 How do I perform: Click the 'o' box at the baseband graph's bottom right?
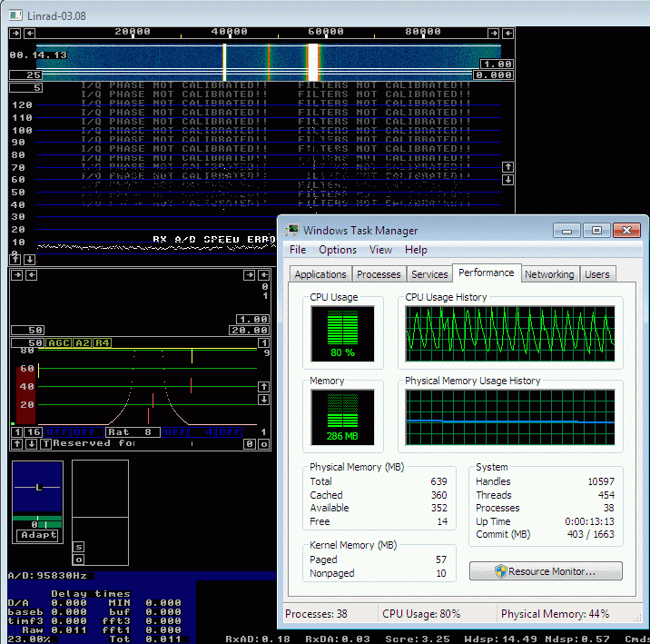click(x=263, y=444)
